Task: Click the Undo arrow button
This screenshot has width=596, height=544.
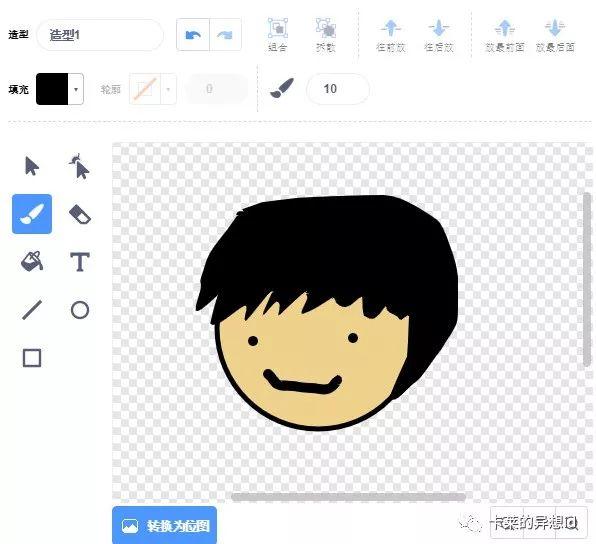Action: pos(193,35)
